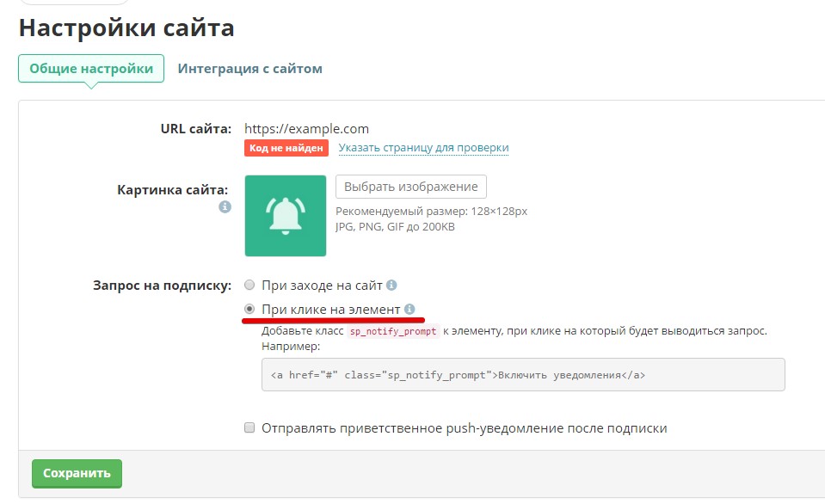Click the green Сохранить button
The height and width of the screenshot is (504, 825).
click(77, 474)
